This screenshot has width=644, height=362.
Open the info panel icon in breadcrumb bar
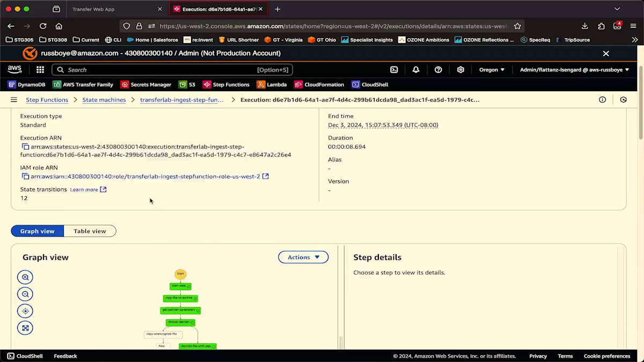click(x=603, y=100)
